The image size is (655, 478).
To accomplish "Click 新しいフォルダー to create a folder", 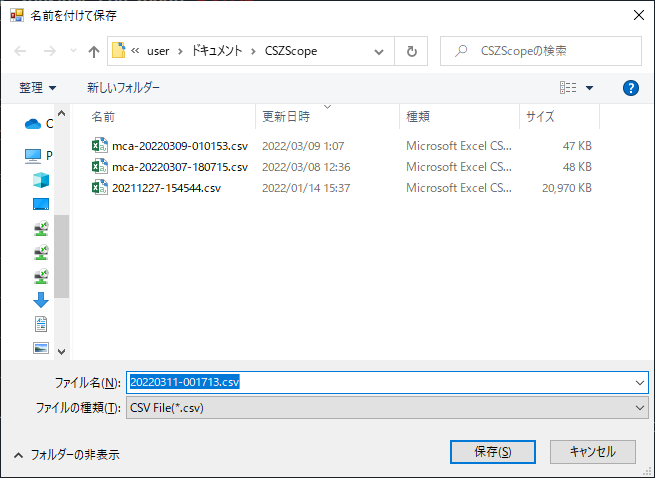I will 123,88.
